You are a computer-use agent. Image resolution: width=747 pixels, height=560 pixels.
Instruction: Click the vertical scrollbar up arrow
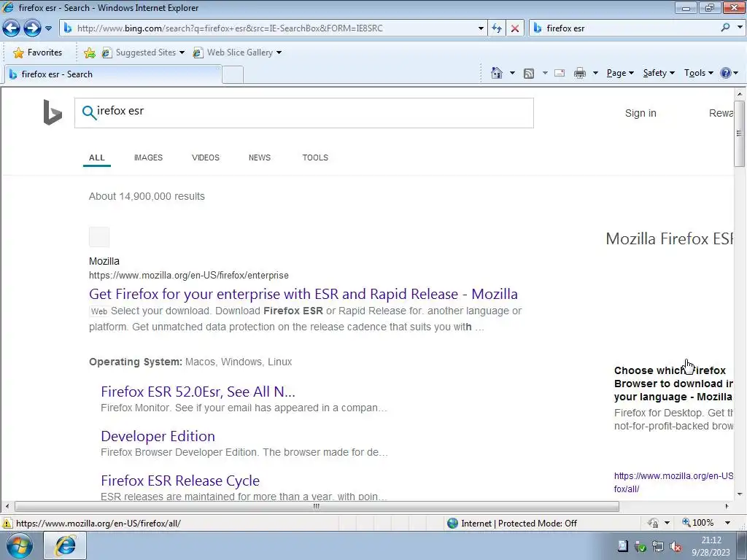click(740, 94)
